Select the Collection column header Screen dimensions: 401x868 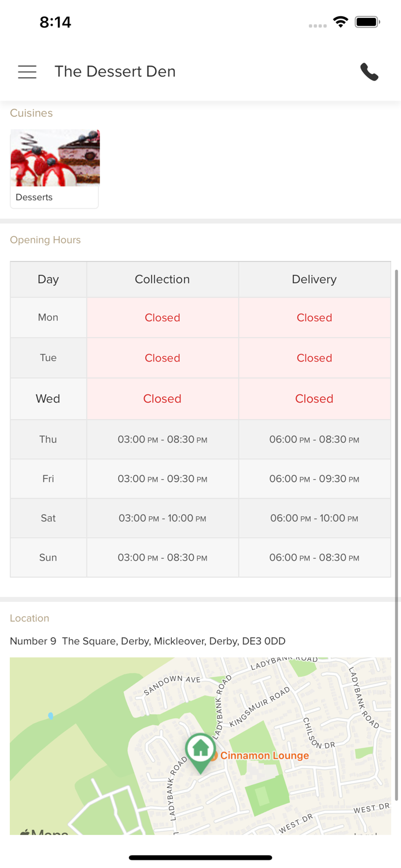pos(162,279)
